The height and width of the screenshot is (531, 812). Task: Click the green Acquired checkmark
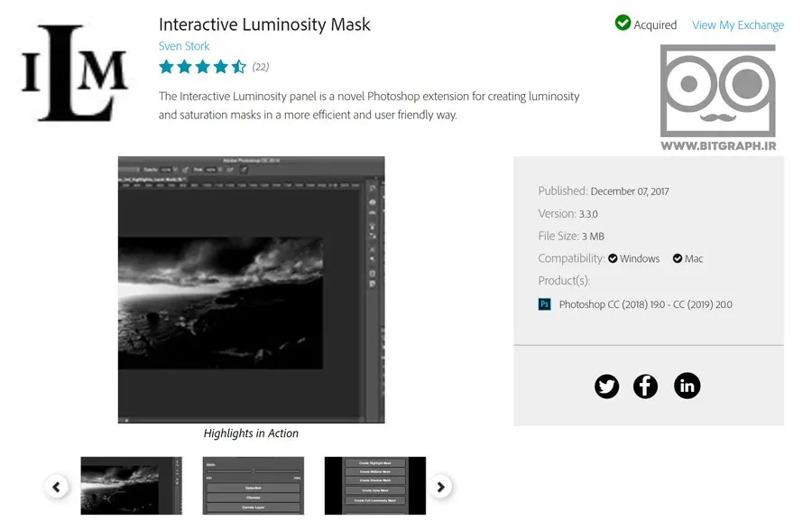click(x=623, y=23)
